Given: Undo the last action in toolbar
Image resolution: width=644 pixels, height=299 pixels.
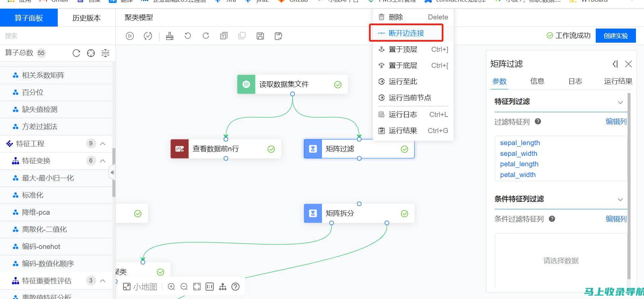Looking at the screenshot, I should [188, 36].
